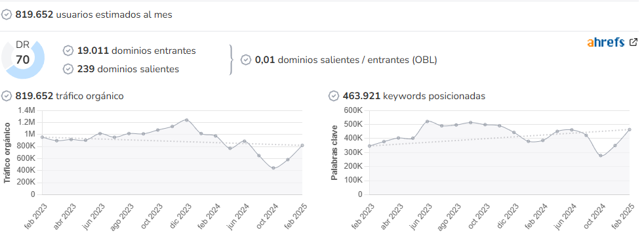Viewport: 644px width, 241px height.
Task: Click the '500K' axis label in keywords chart
Action: click(x=353, y=124)
